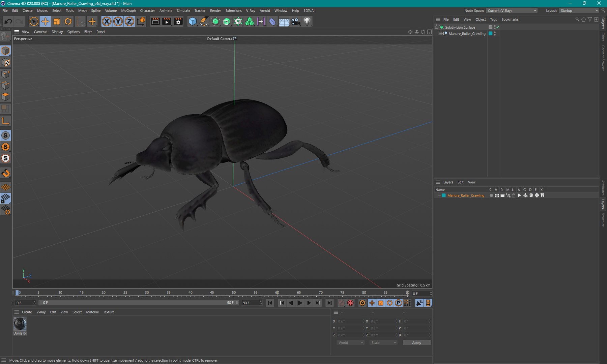The image size is (607, 364).
Task: Expand the Manure_Roller_Crawling object tree
Action: pyautogui.click(x=440, y=34)
